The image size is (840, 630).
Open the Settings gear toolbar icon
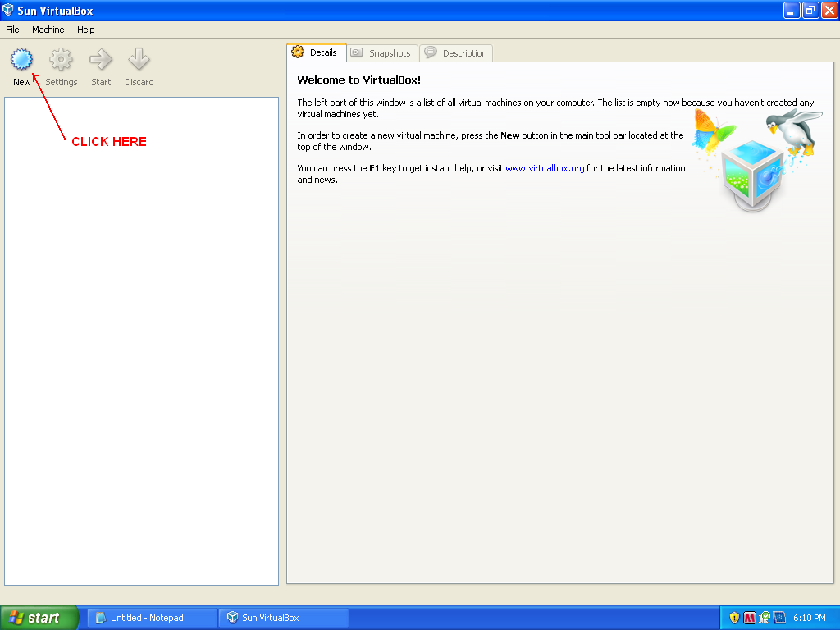[61, 59]
